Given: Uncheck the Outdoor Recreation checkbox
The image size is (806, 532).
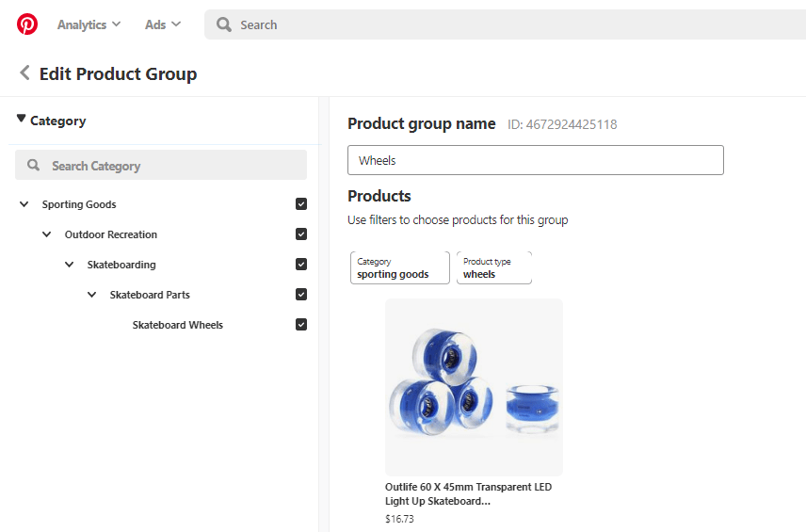Looking at the screenshot, I should (x=301, y=234).
